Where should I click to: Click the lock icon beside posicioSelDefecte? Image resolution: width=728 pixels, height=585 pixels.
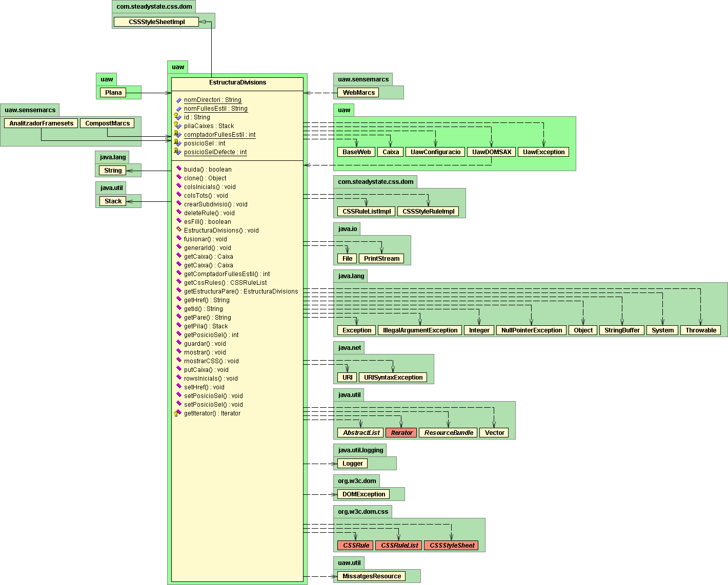pyautogui.click(x=177, y=152)
